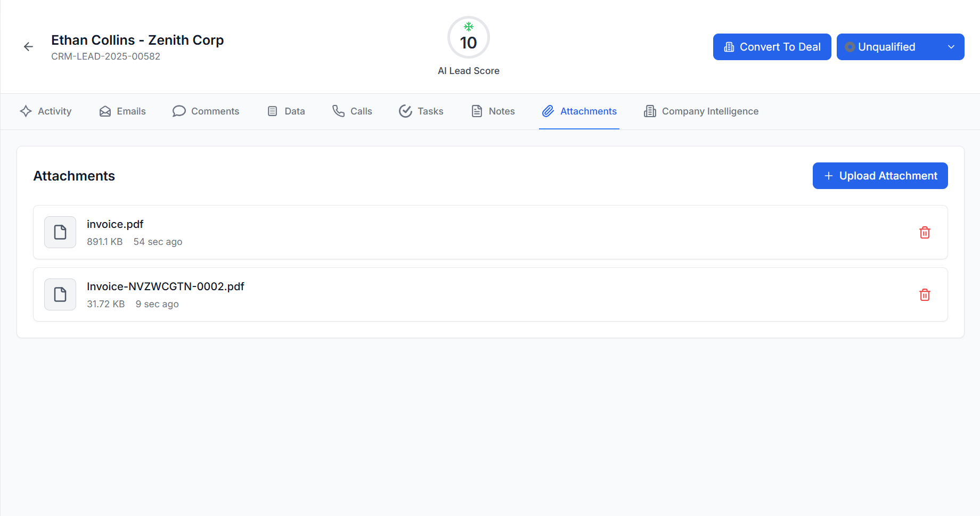Select the Data tab
The width and height of the screenshot is (980, 516).
(286, 111)
